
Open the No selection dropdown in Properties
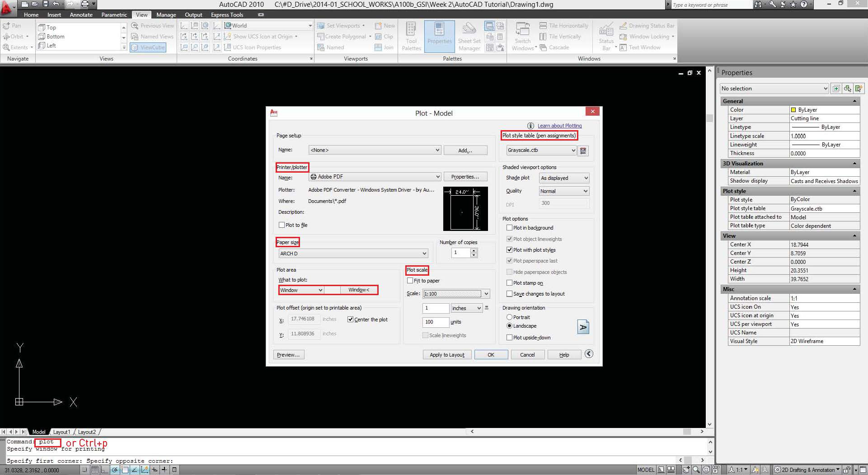774,89
